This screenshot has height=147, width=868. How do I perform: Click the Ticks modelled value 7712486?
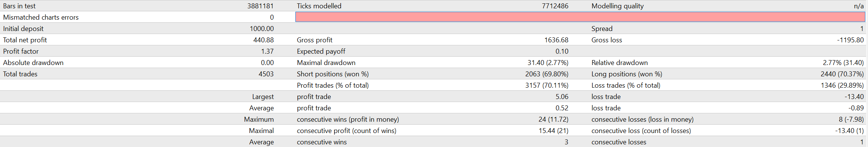tap(555, 6)
